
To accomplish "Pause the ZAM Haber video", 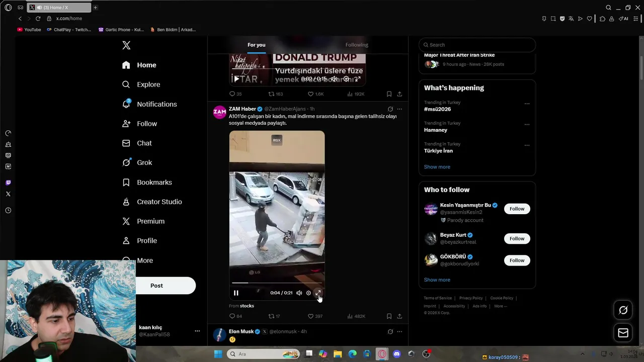I will (236, 293).
